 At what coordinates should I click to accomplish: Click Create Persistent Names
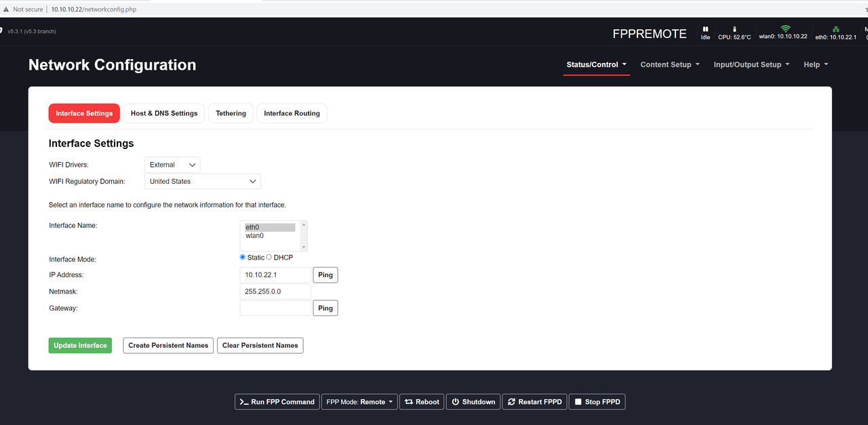point(168,345)
